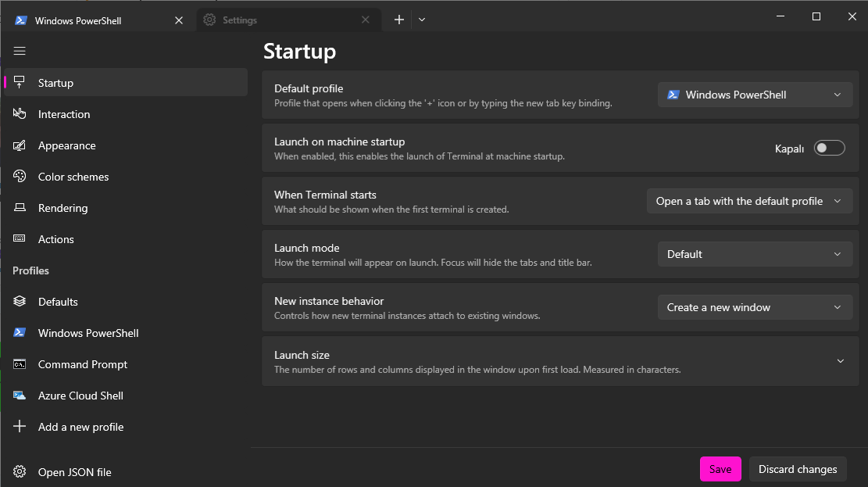Click the Discard changes button

[798, 469]
